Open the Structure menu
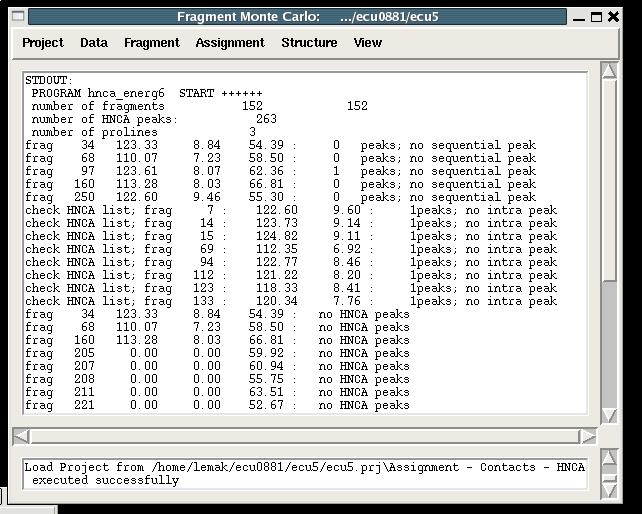Viewport: 642px width, 514px height. point(309,43)
